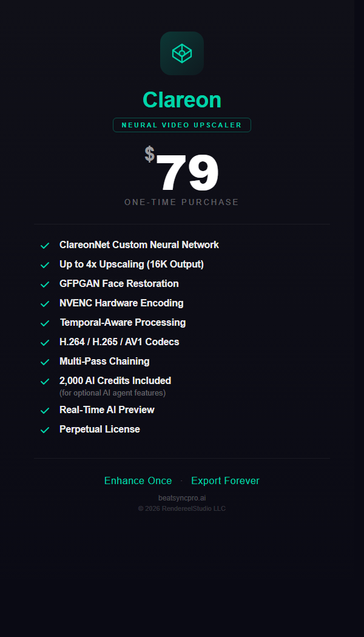Image resolution: width=364 pixels, height=637 pixels.
Task: Click the One-Time Purchase label
Action: click(182, 202)
